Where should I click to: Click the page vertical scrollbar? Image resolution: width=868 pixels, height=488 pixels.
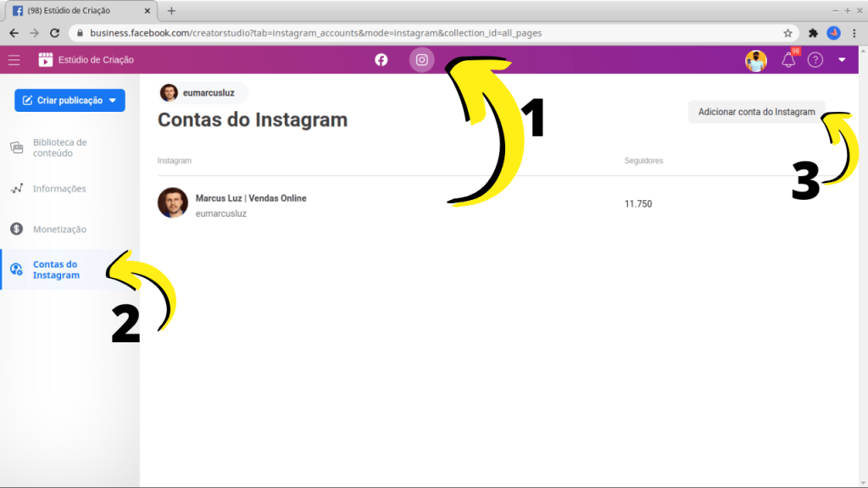863,267
